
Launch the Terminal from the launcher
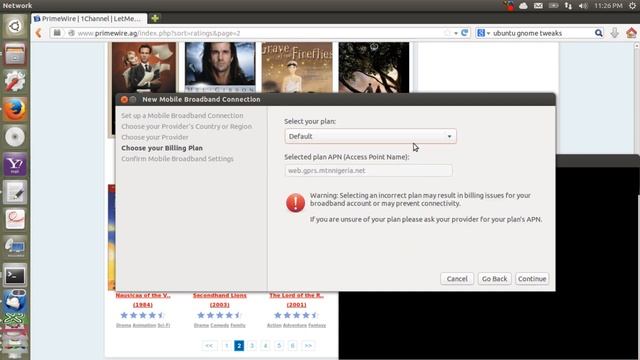pos(15,276)
